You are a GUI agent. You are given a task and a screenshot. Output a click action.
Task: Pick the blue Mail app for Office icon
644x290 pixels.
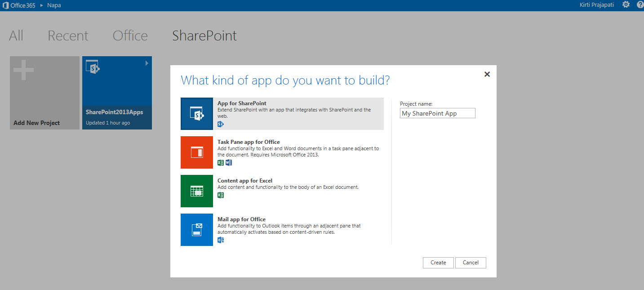(197, 230)
